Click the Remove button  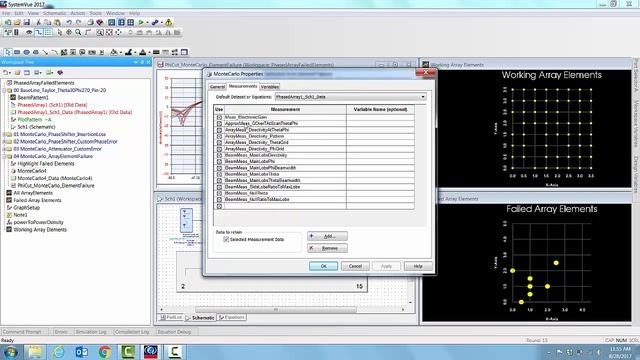click(327, 248)
